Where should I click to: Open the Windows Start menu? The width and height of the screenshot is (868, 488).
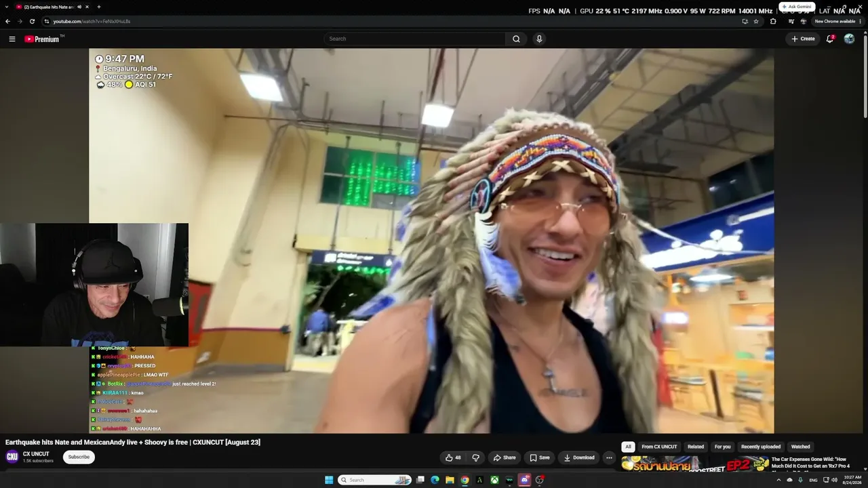click(x=329, y=480)
